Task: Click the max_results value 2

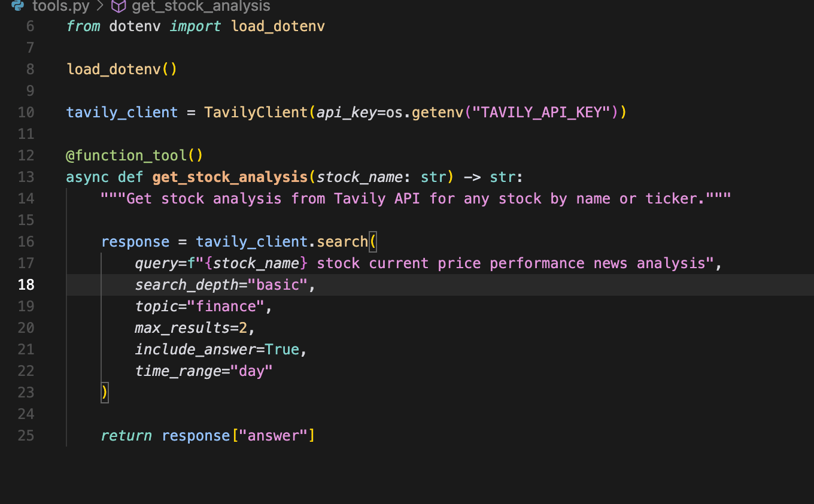Action: tap(243, 328)
